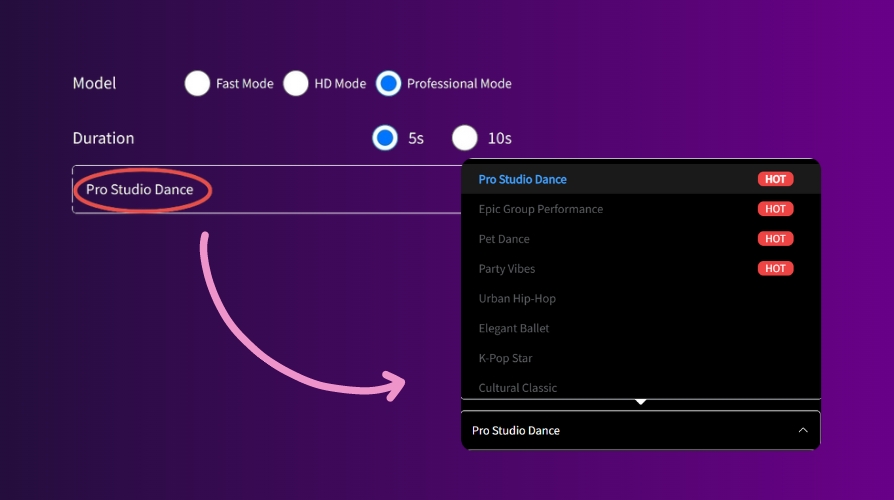Select Party Vibes in the dropdown list
The image size is (894, 500).
[641, 269]
